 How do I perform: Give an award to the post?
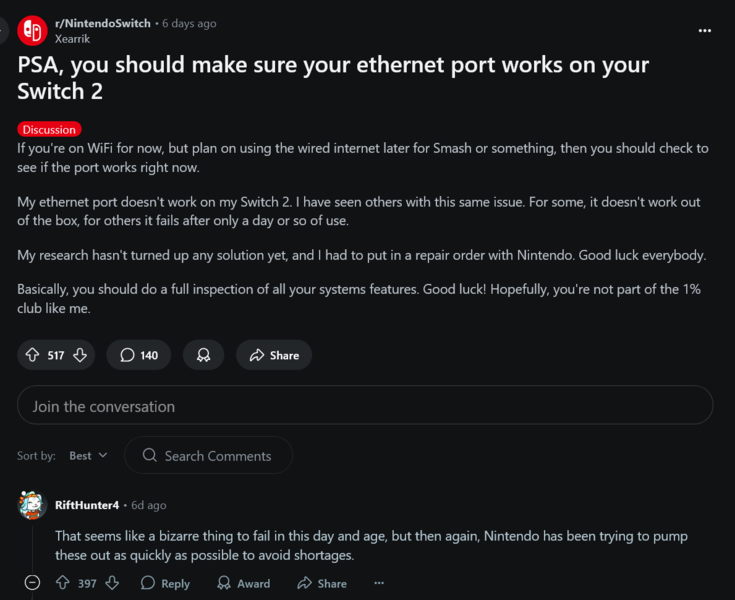(203, 355)
